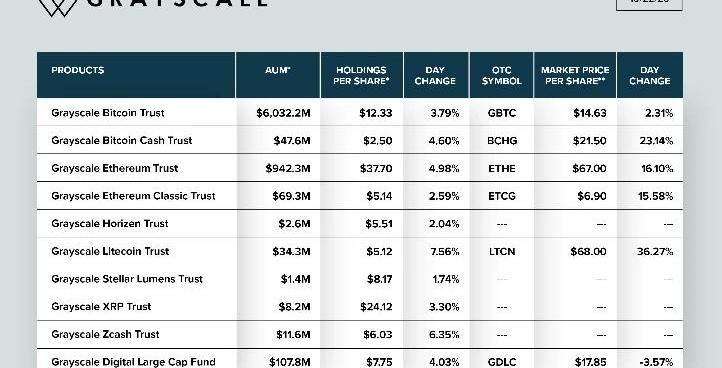Open the Grayscale Bitcoin Trust row
Viewport: 722px width, 368px height.
tap(360, 112)
